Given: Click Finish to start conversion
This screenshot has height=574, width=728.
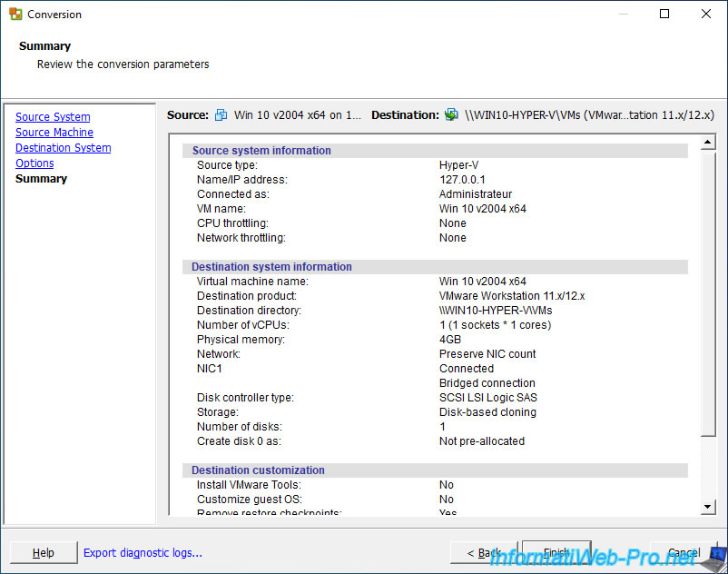Looking at the screenshot, I should point(556,552).
